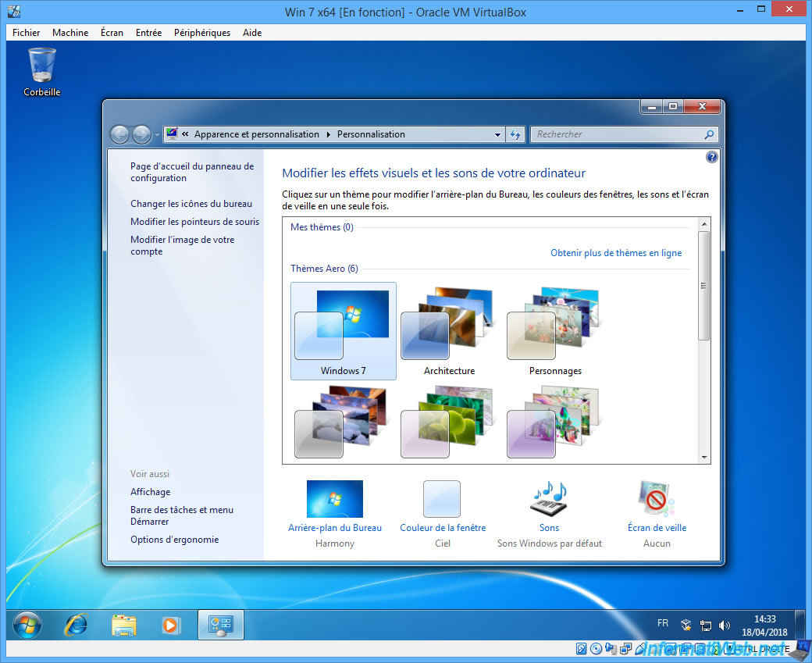The height and width of the screenshot is (663, 812).
Task: Open the Périphériques menu
Action: click(x=202, y=33)
